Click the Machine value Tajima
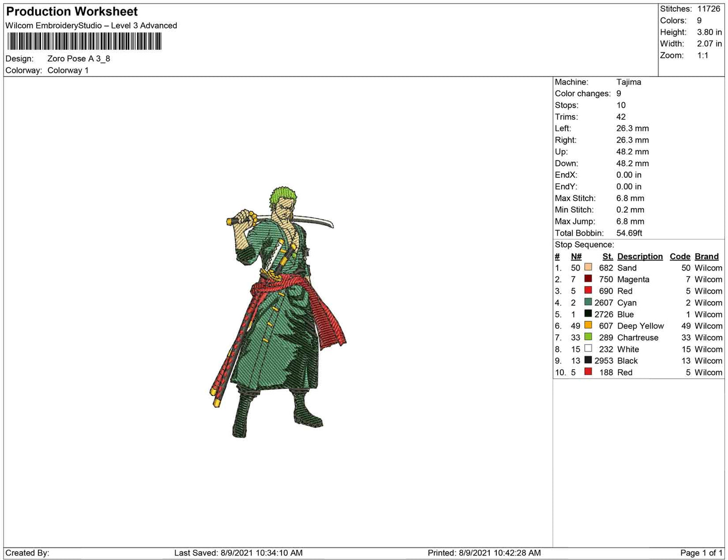 (x=628, y=82)
